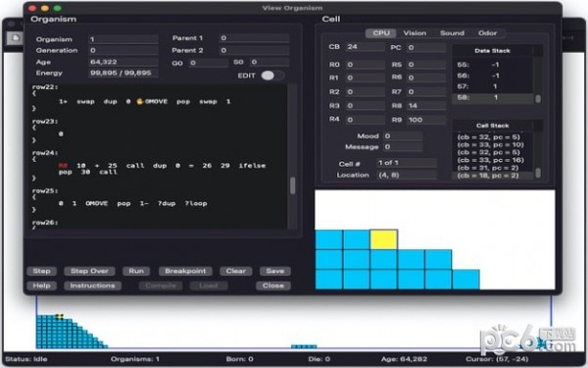Screen dimensions: 588x368
Task: Click the Step Over button
Action: (x=89, y=271)
